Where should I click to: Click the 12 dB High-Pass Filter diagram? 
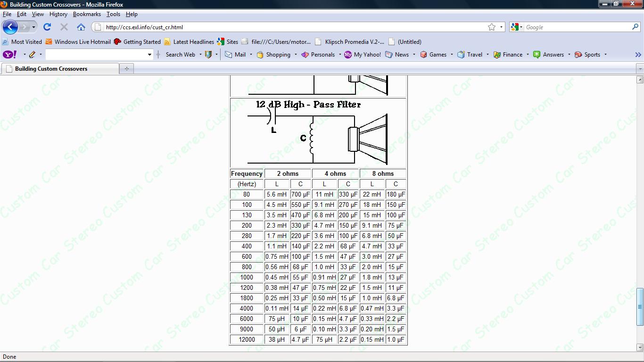click(318, 133)
